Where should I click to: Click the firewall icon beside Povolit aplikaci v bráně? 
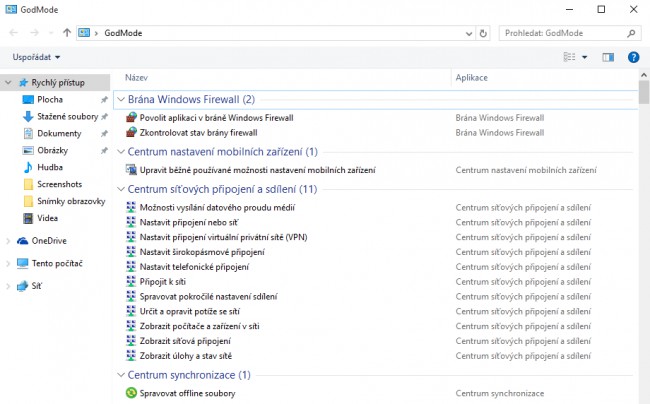[131, 118]
